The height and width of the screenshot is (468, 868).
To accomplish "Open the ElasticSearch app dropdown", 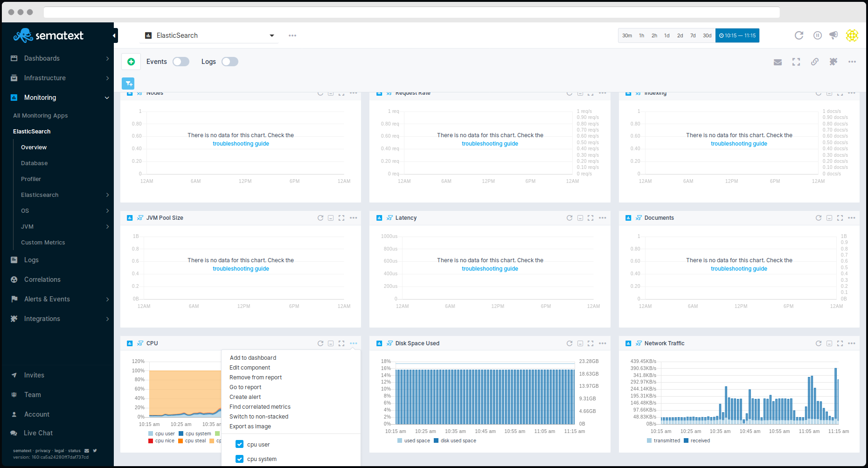I will pyautogui.click(x=210, y=35).
